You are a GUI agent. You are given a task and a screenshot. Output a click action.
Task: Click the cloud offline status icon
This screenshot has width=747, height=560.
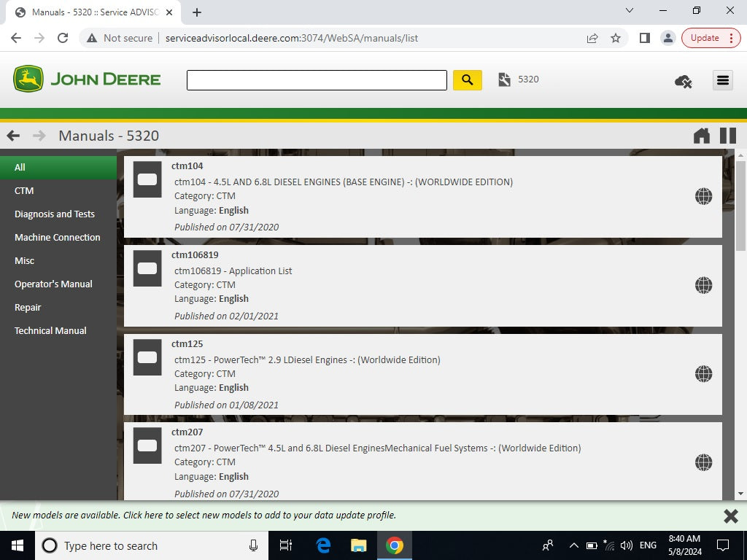click(683, 81)
